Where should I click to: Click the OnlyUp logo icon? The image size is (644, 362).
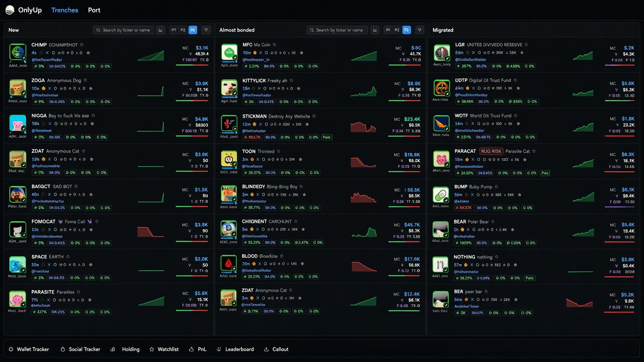click(10, 10)
